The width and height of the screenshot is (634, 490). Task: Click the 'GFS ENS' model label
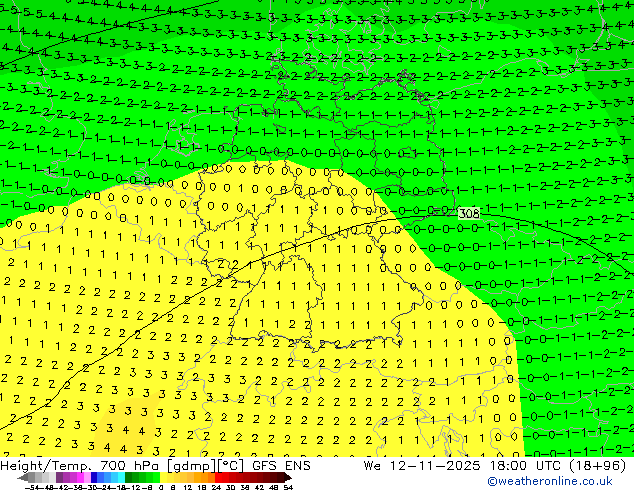click(x=281, y=466)
